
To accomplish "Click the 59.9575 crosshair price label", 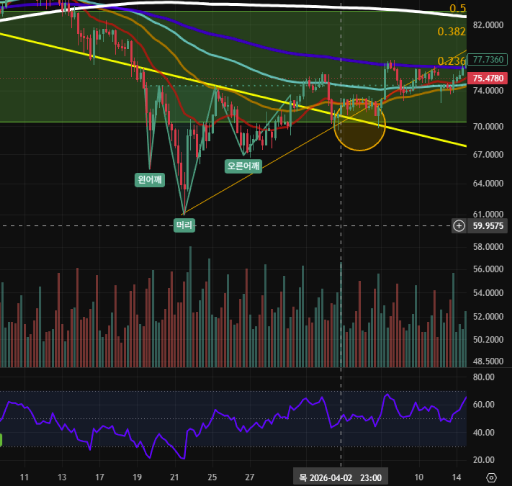I will (x=488, y=226).
